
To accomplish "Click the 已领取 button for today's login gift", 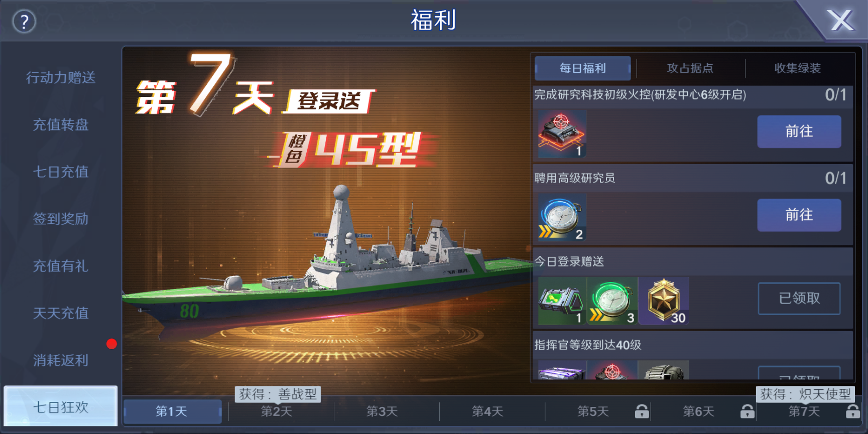I will (799, 299).
